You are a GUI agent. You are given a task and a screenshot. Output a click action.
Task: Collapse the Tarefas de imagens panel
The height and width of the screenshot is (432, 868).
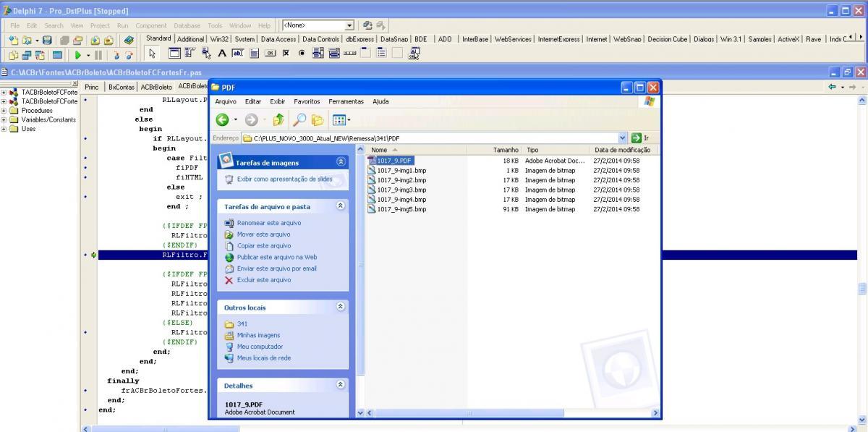(341, 162)
